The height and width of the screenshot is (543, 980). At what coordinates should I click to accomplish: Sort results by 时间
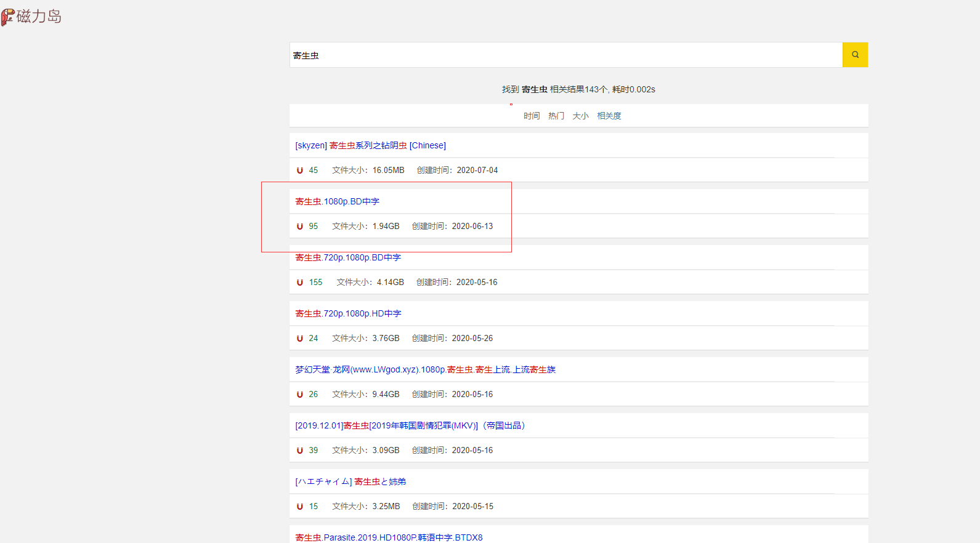(532, 116)
